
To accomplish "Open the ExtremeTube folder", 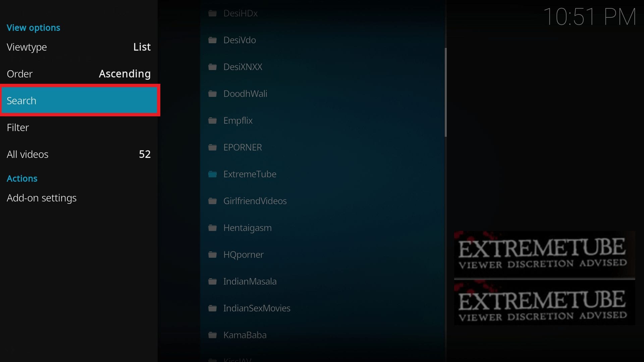I will [x=250, y=174].
